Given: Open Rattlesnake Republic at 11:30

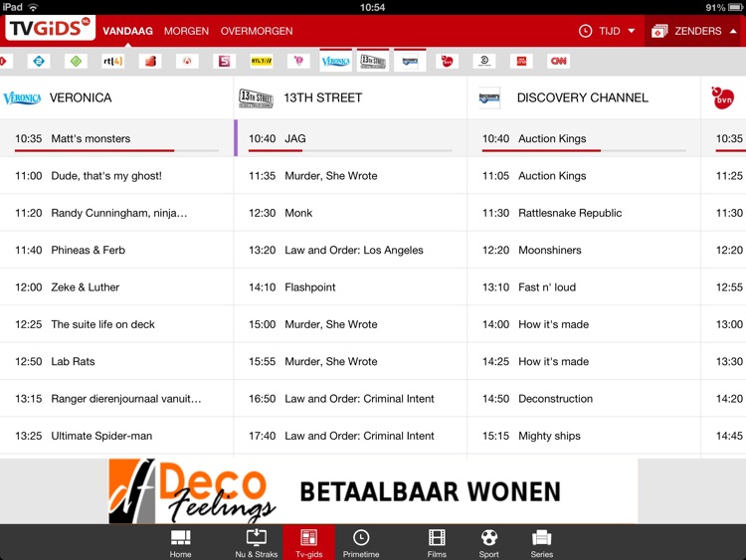Looking at the screenshot, I should (x=584, y=213).
